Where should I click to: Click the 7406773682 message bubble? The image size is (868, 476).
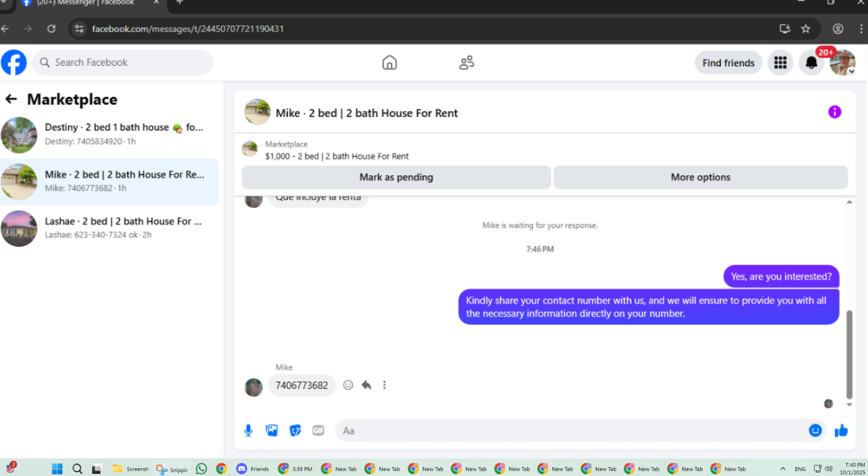tap(302, 385)
